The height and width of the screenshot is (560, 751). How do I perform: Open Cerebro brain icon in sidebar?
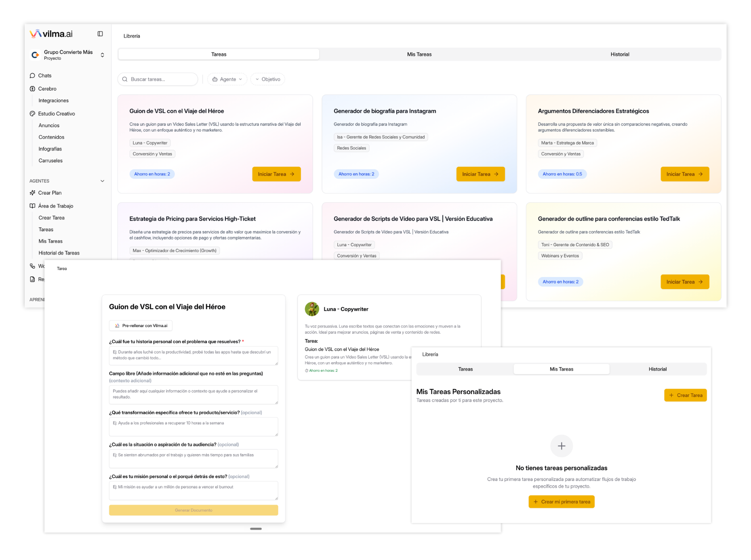[32, 89]
